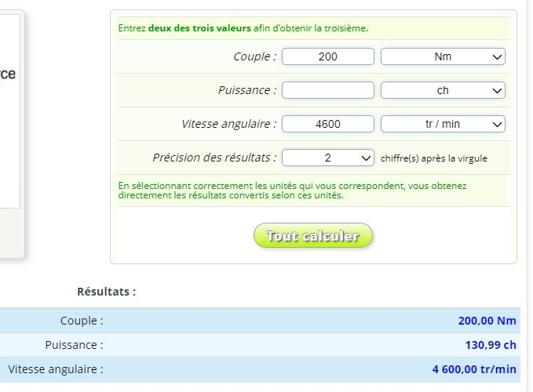The width and height of the screenshot is (533, 392).
Task: Click the Résultats heading
Action: [x=106, y=292]
